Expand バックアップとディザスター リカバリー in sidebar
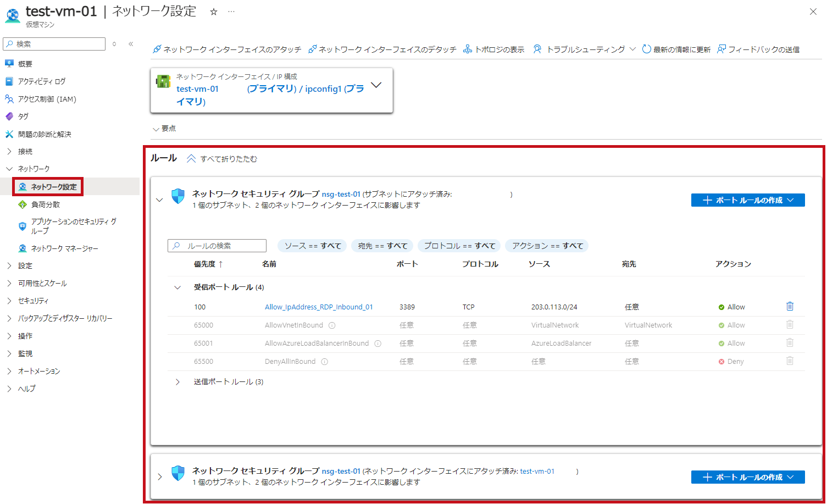Image resolution: width=827 pixels, height=504 pixels. coord(9,318)
